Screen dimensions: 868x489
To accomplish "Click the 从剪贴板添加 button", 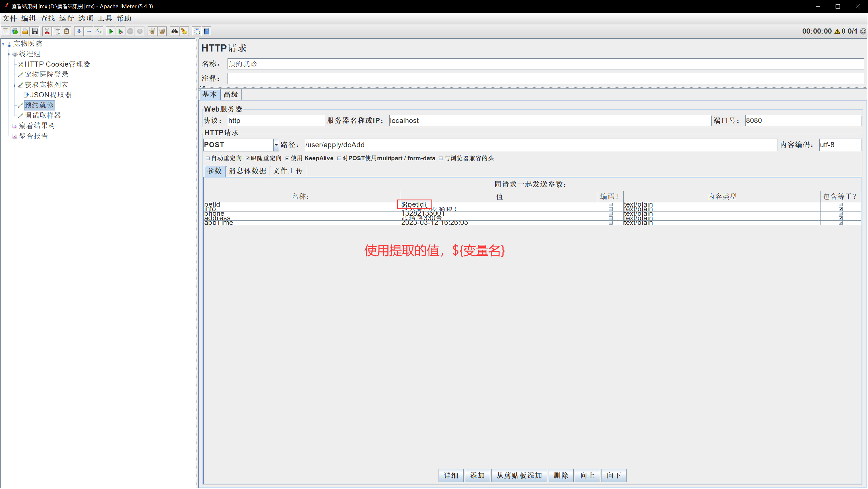I will [x=519, y=476].
